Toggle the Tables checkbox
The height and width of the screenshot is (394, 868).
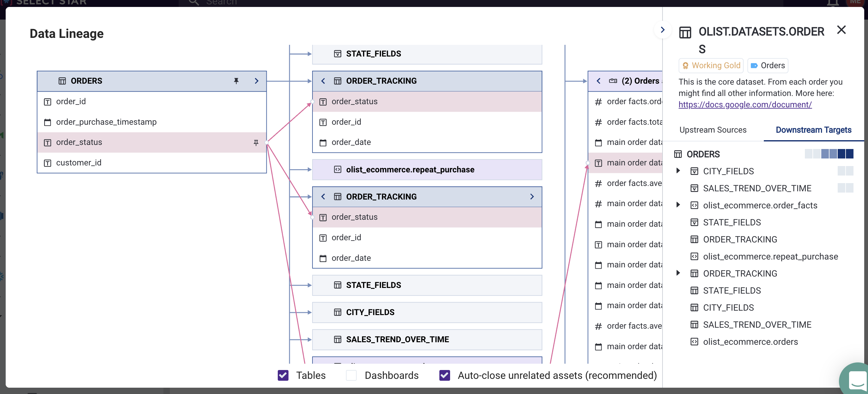(283, 375)
